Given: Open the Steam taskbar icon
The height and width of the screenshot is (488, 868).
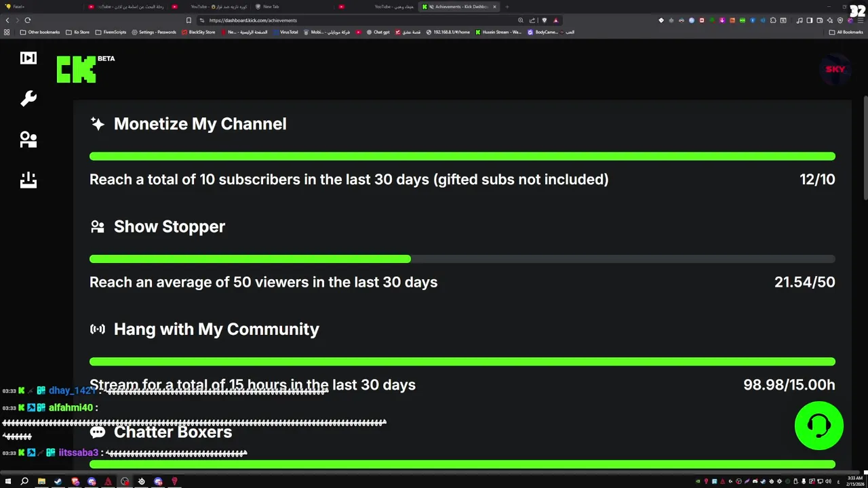Looking at the screenshot, I should click(58, 481).
